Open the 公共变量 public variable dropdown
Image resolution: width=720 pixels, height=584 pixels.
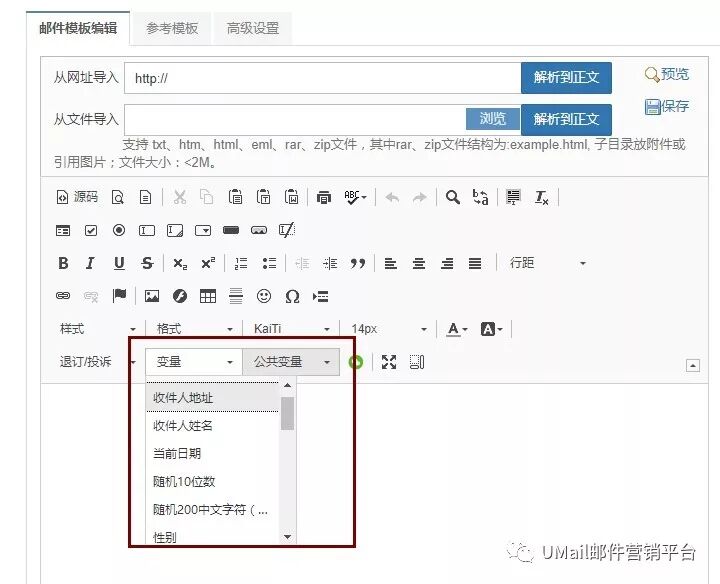291,362
